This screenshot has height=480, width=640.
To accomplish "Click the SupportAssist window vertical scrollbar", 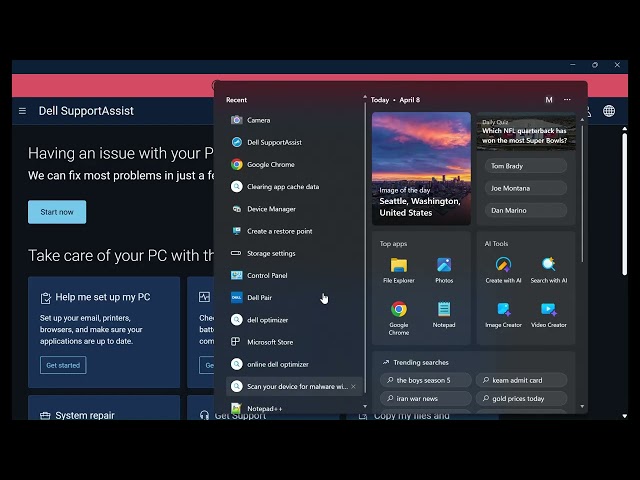I will (x=624, y=204).
